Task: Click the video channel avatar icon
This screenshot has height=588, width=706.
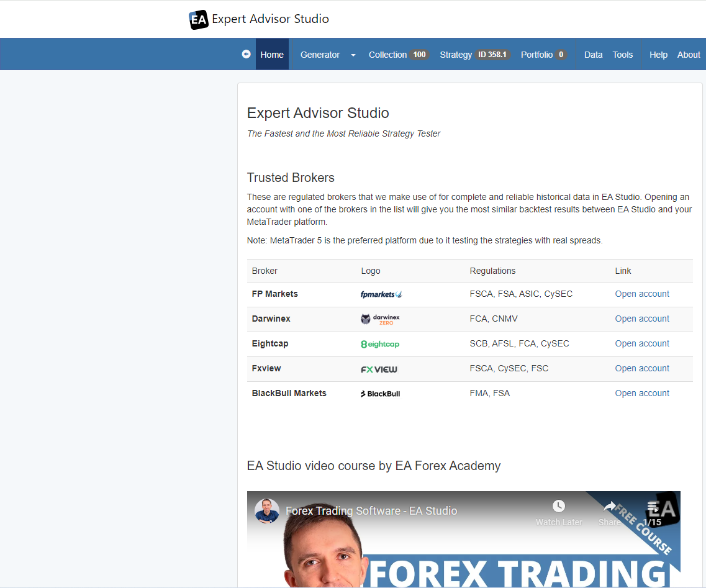Action: click(266, 511)
